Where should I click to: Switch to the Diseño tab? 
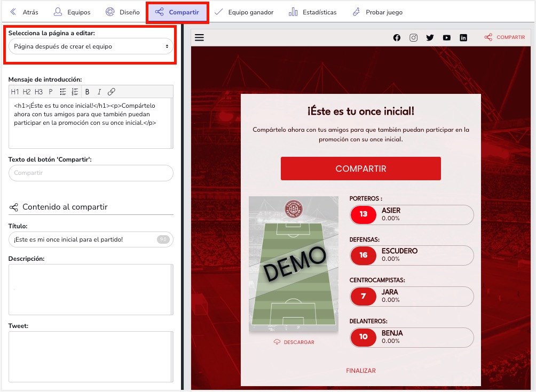click(122, 12)
